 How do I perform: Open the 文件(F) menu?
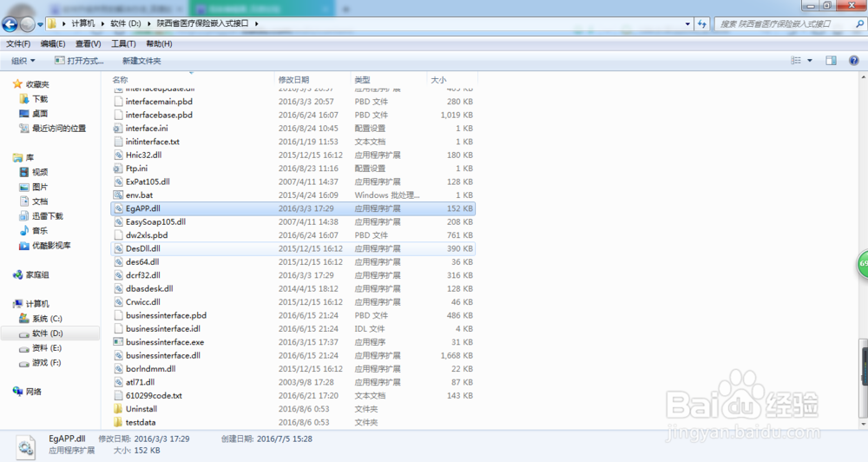coord(18,43)
